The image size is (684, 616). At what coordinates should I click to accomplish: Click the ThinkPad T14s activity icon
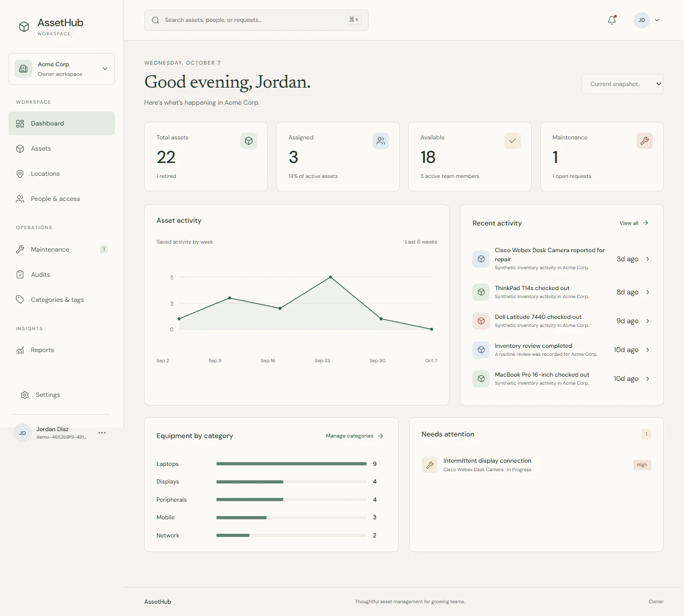click(481, 292)
